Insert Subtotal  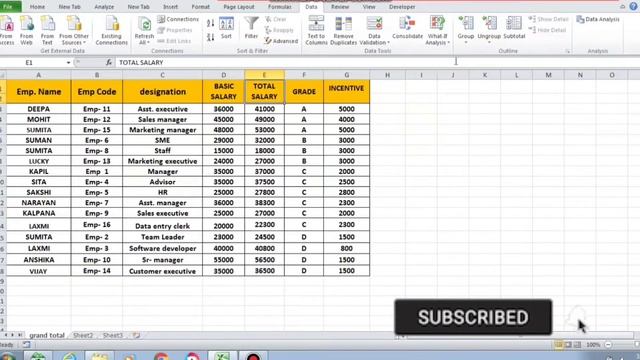click(514, 28)
